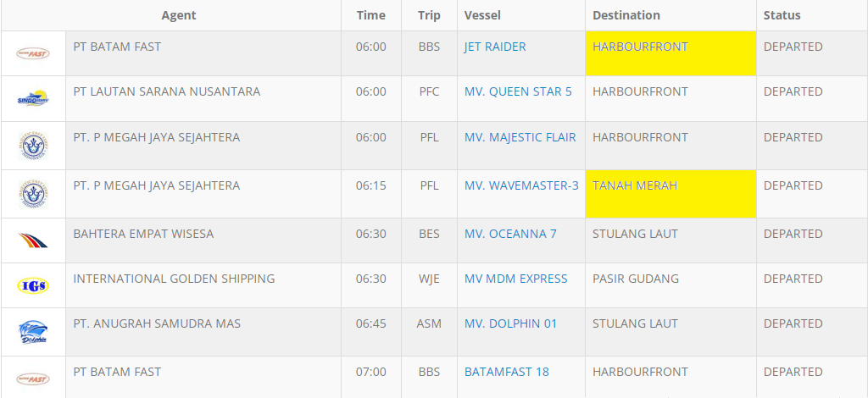
Task: Click agent logo in the Wavemaster-3 row
Action: tap(33, 193)
